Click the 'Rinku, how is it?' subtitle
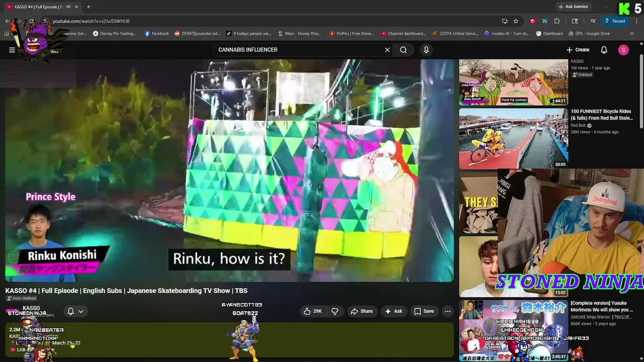 [x=229, y=258]
